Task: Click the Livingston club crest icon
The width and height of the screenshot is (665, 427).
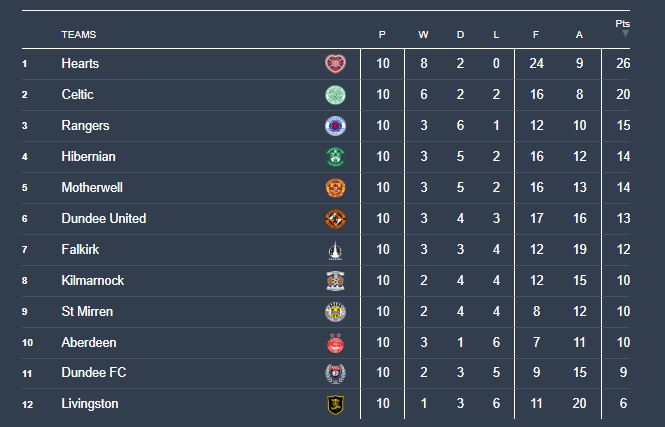Action: (335, 404)
